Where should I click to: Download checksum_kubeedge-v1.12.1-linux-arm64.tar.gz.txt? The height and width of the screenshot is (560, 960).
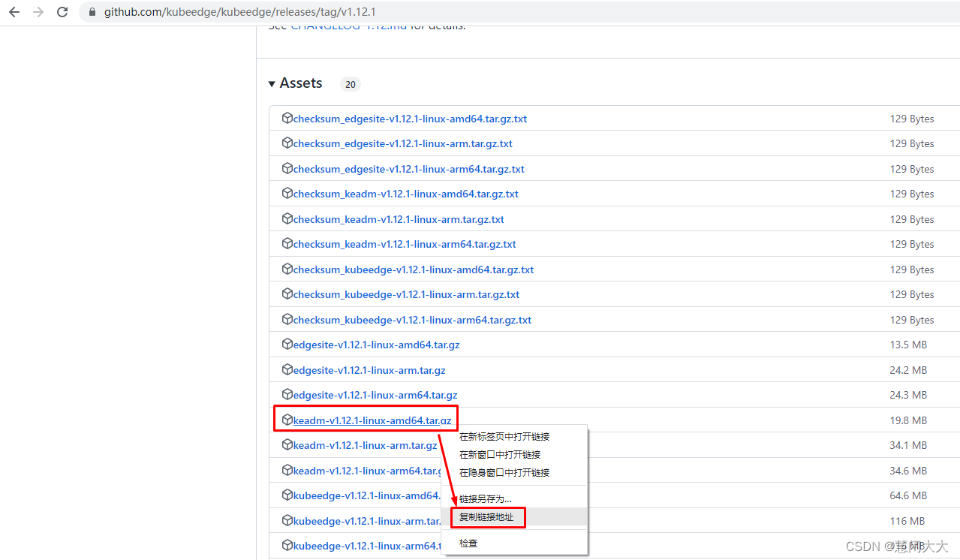(x=412, y=320)
